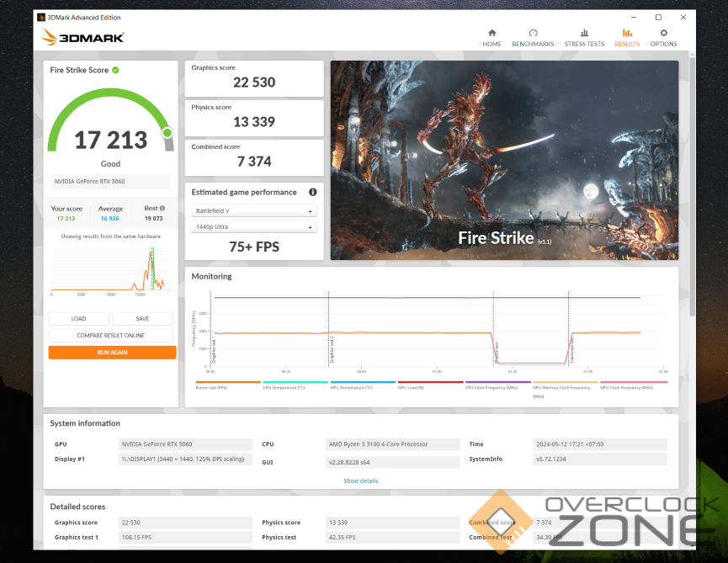Click the Physics score 13 339 value
Image resolution: width=728 pixels, height=563 pixels.
tap(254, 122)
